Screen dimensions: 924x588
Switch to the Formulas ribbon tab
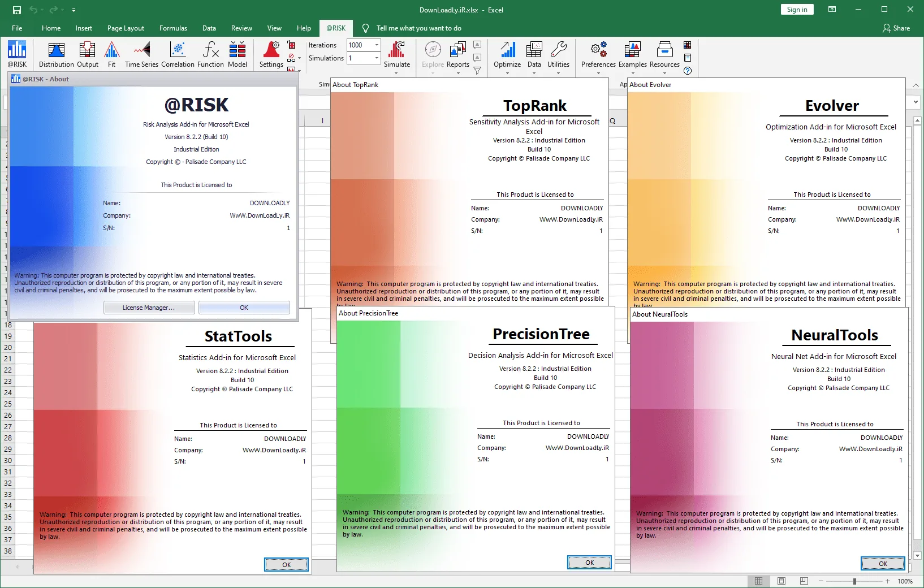pos(173,28)
